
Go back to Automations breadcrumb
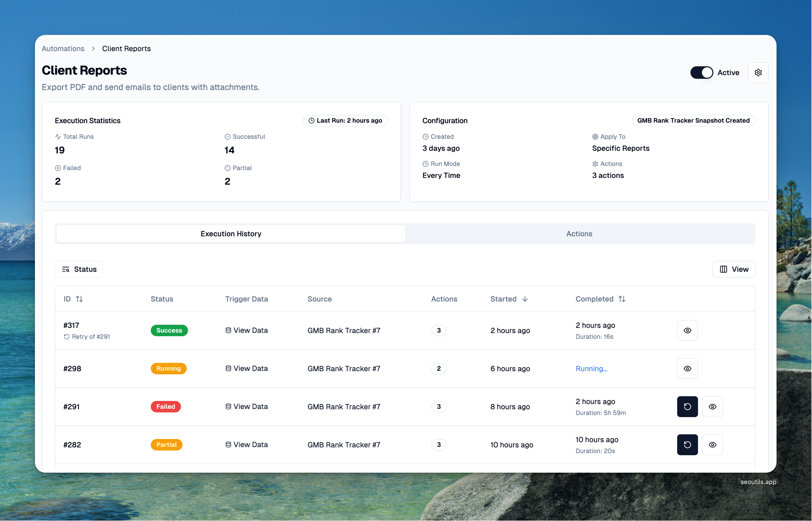(x=63, y=48)
